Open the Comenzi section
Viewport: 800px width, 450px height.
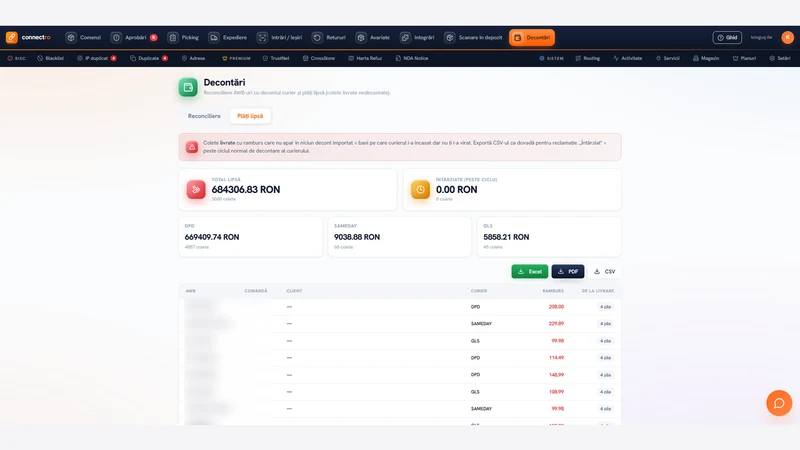(84, 37)
